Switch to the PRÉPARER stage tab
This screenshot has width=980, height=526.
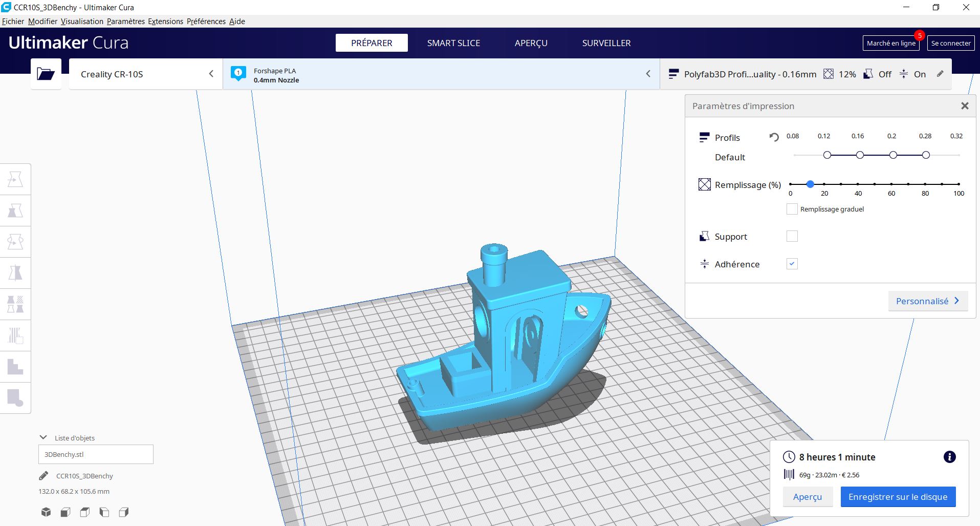point(372,43)
